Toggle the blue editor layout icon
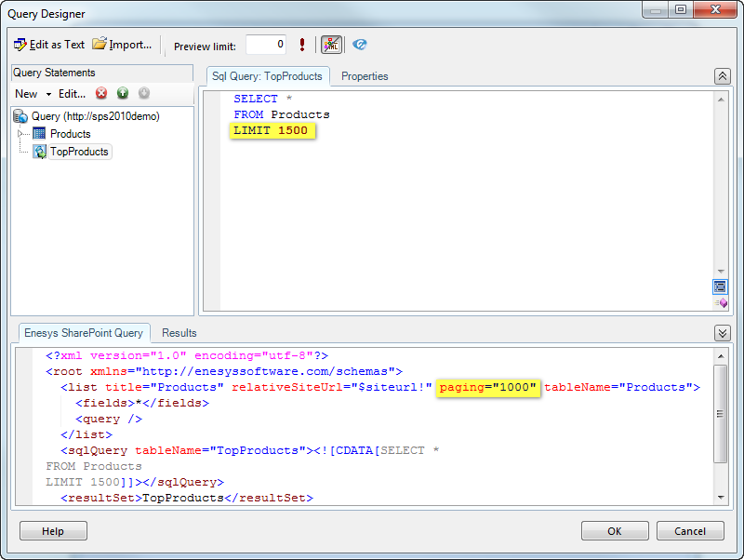Screen dimensions: 744x560 tap(720, 286)
